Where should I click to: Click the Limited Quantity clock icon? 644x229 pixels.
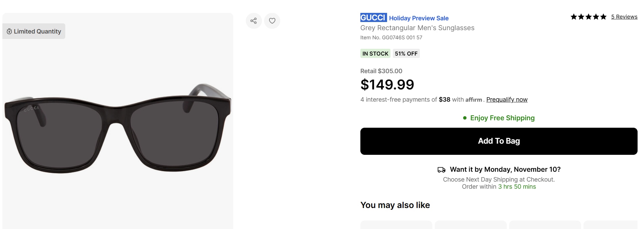(x=9, y=32)
